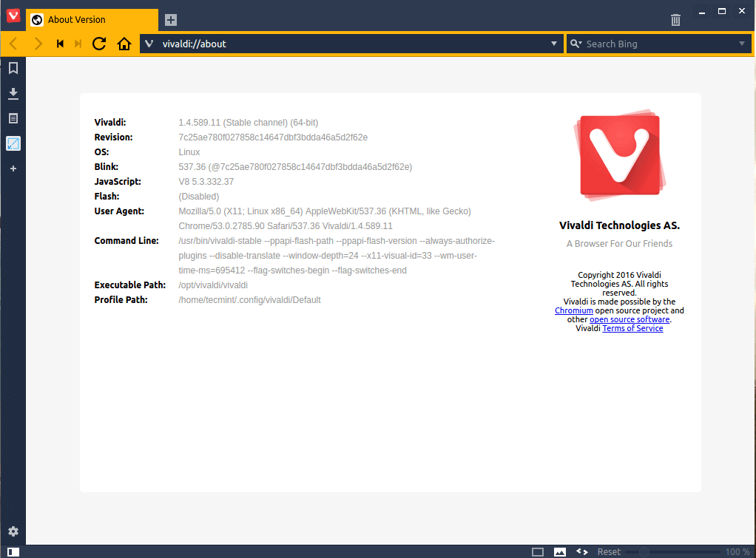Open the Downloads panel
The height and width of the screenshot is (558, 756).
pyautogui.click(x=13, y=93)
